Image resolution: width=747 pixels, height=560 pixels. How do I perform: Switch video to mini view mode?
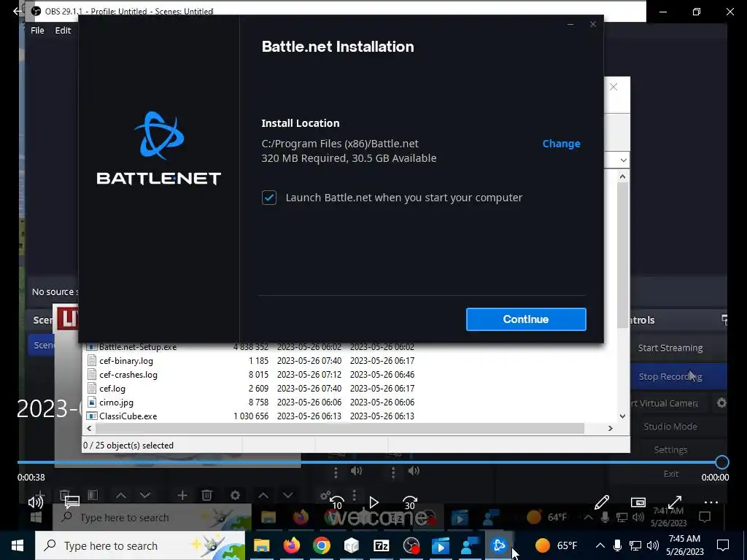tap(638, 502)
